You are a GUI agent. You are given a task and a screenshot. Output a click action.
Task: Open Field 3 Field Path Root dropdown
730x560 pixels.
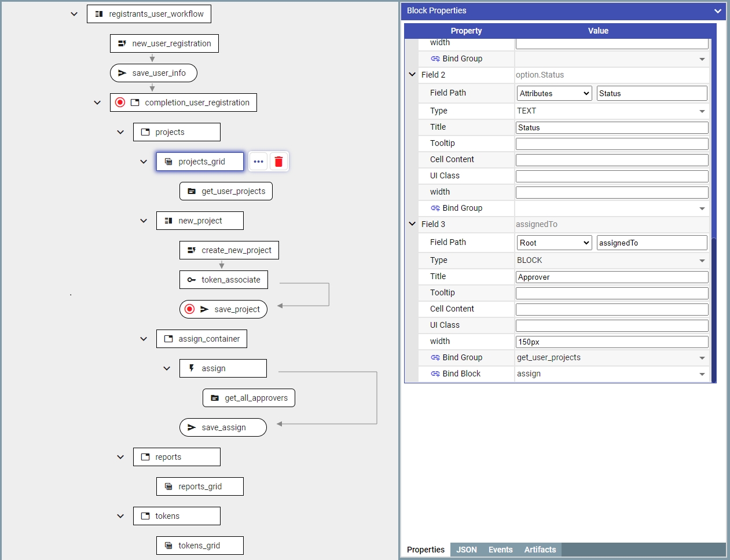coord(554,243)
